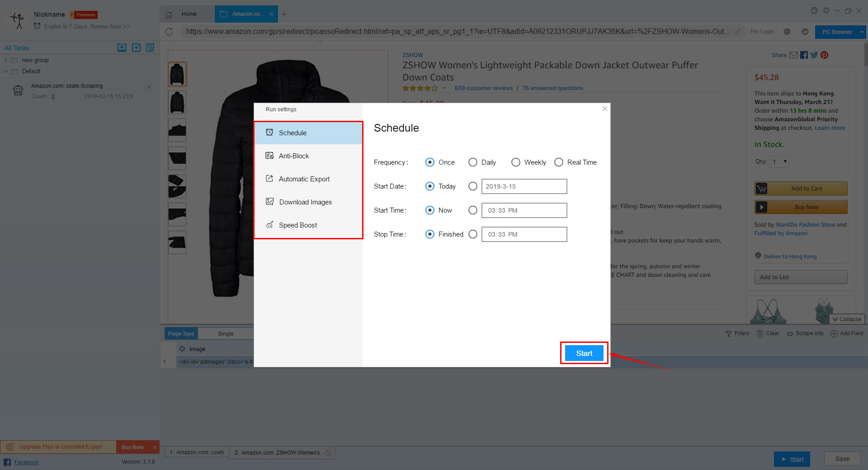The width and height of the screenshot is (868, 470).
Task: Click Save button at bottom right
Action: pos(842,459)
